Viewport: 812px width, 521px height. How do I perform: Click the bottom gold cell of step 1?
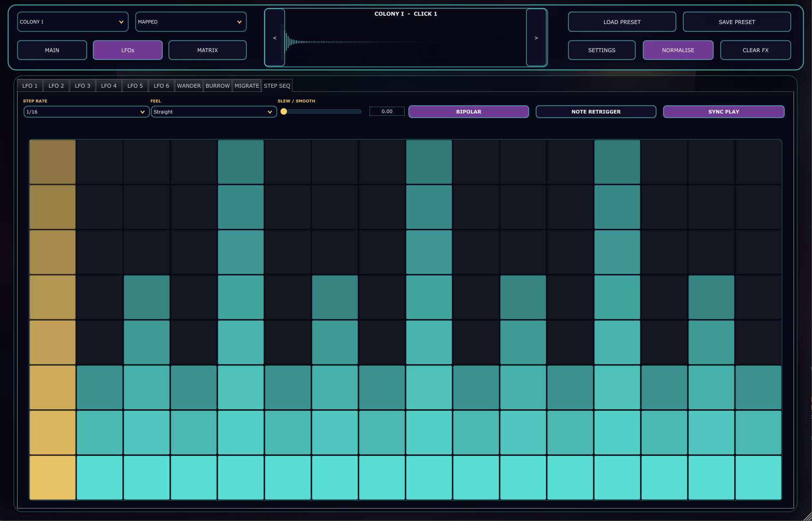pos(53,478)
